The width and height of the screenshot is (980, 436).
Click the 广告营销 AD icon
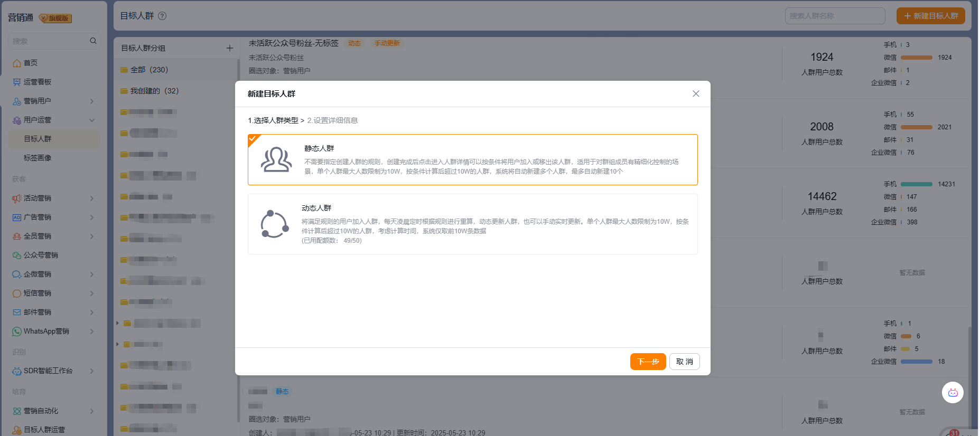pyautogui.click(x=17, y=217)
